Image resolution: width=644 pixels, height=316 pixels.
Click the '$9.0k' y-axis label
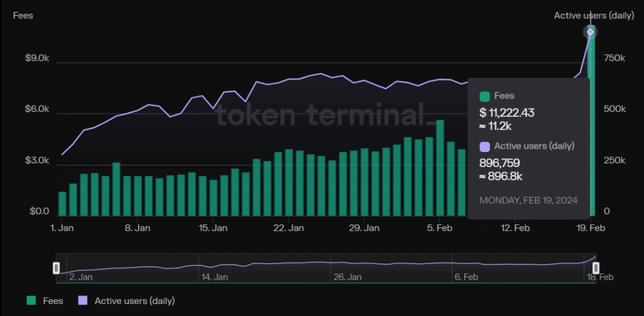pyautogui.click(x=37, y=58)
